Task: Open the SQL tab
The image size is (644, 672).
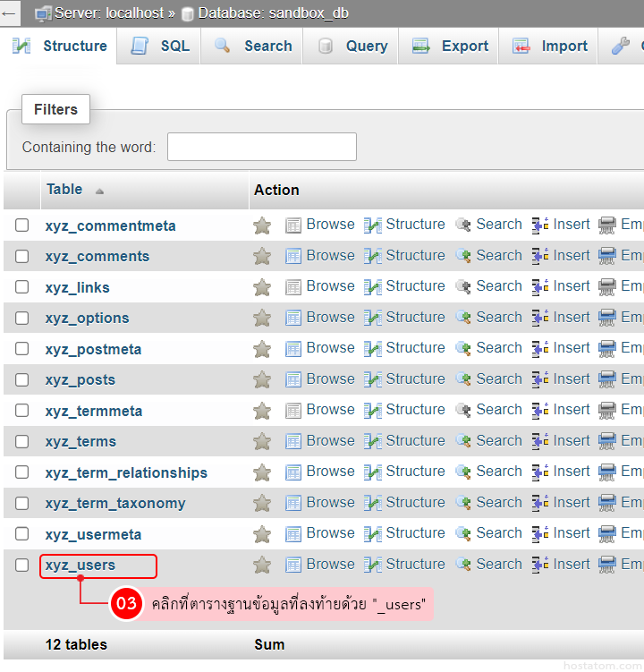Action: (x=160, y=47)
